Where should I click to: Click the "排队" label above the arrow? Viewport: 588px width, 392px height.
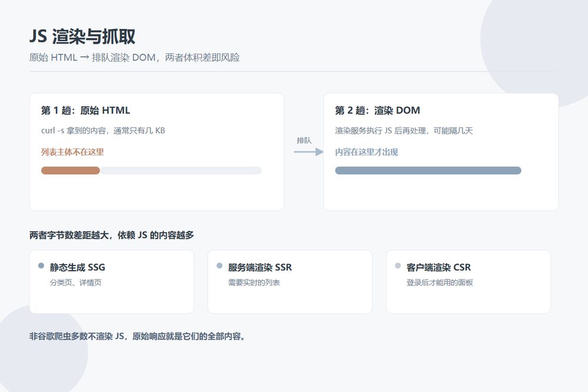(304, 141)
